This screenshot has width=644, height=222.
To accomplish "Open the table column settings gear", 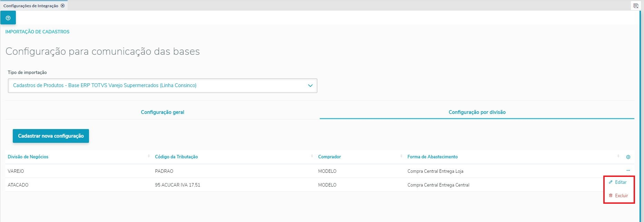I will [628, 157].
